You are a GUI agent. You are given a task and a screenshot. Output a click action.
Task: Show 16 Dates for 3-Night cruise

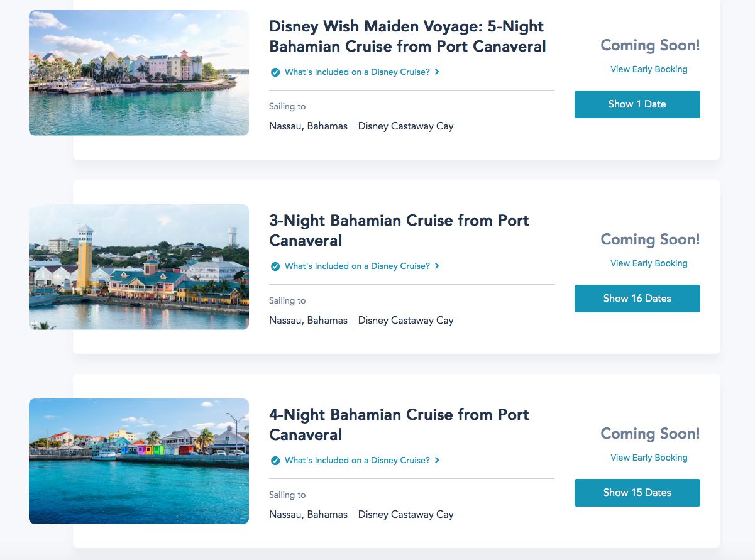tap(637, 299)
